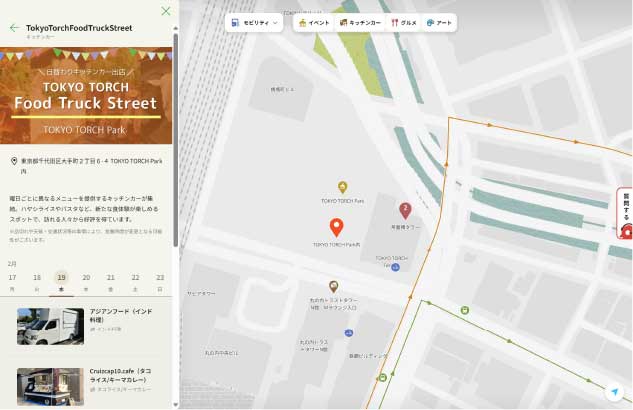The height and width of the screenshot is (410, 633).
Task: Click the orange selected location pin
Action: coord(336,228)
